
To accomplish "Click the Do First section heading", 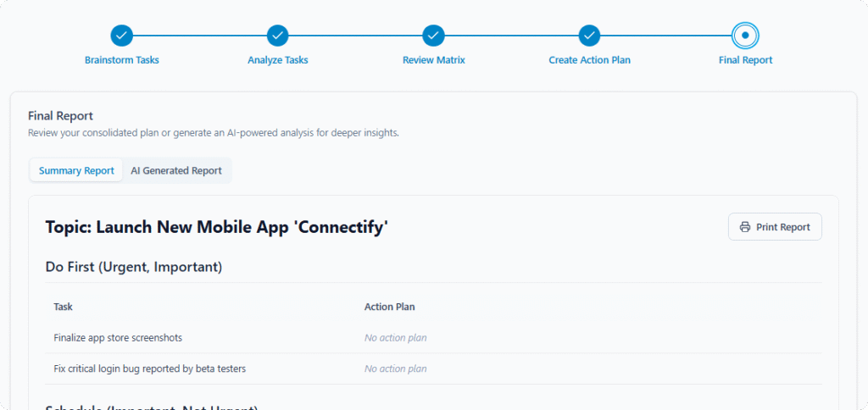I will point(134,267).
